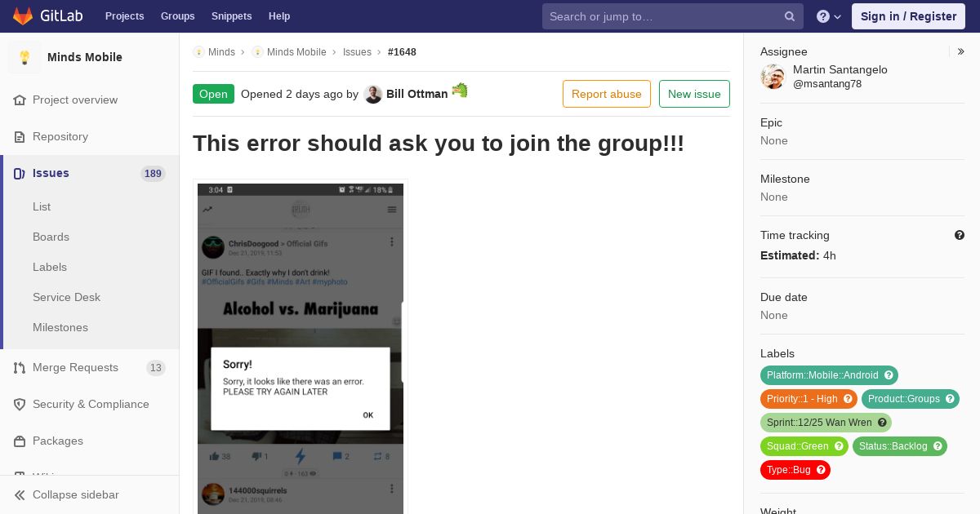
Task: Click the Minds Mobile breadcrumb avatar icon
Action: tap(257, 51)
